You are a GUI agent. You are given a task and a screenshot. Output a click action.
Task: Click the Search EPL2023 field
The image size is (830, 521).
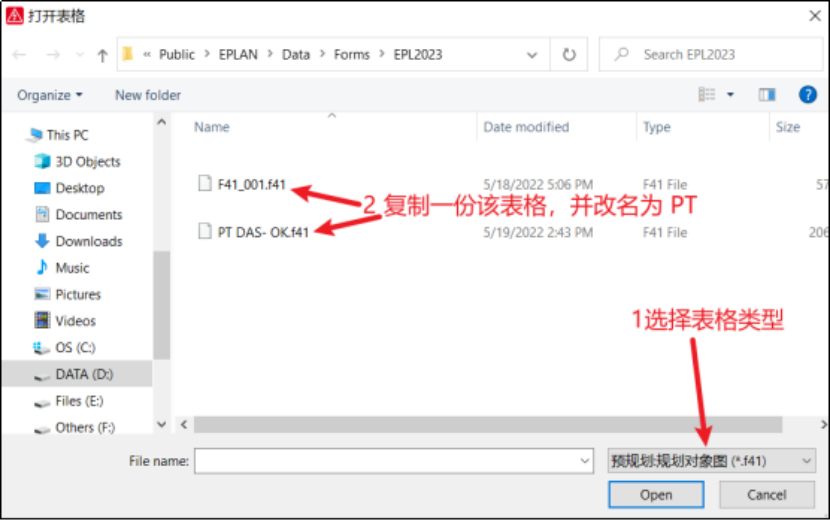pos(711,55)
